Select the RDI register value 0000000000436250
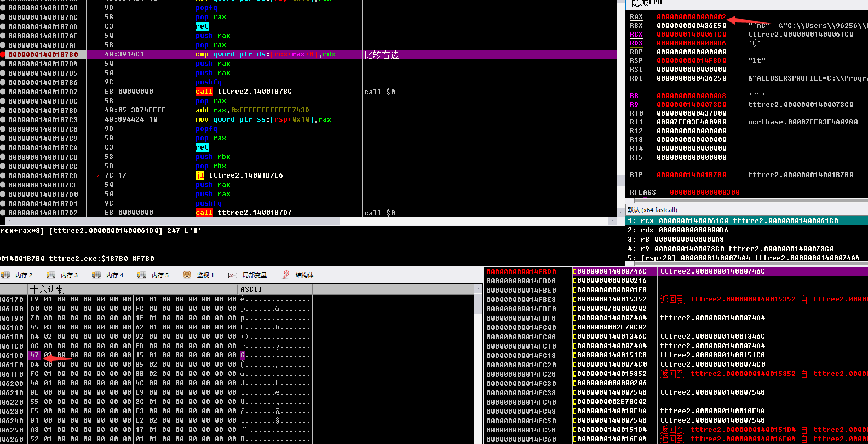The height and width of the screenshot is (444, 868). point(692,78)
